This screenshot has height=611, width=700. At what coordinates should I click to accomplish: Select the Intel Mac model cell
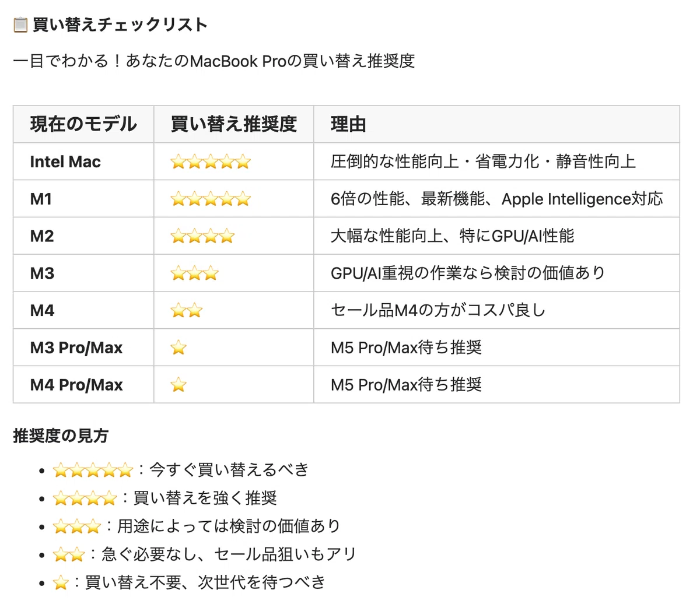tap(83, 161)
